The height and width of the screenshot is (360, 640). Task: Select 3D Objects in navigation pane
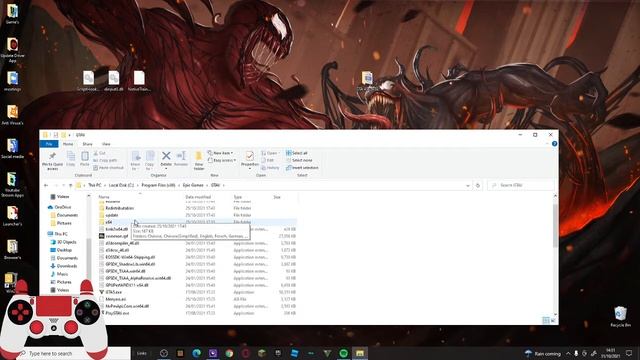pos(63,242)
